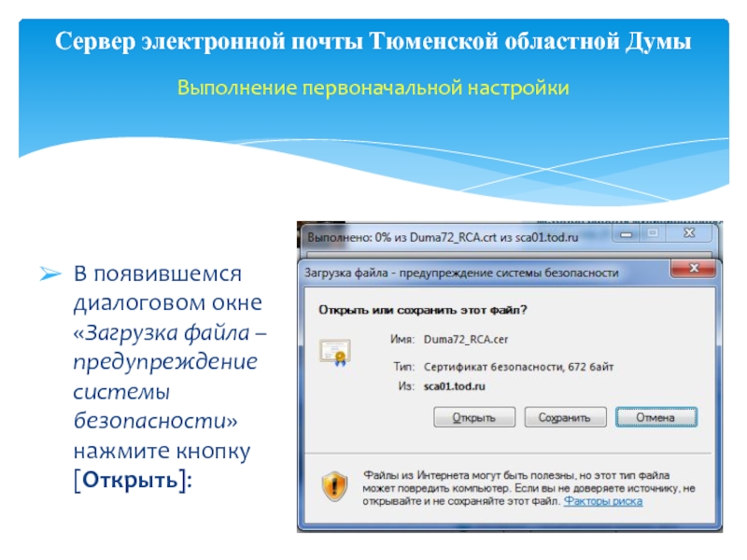Click the security certificate file icon
This screenshot has height=560, width=747.
tap(335, 353)
